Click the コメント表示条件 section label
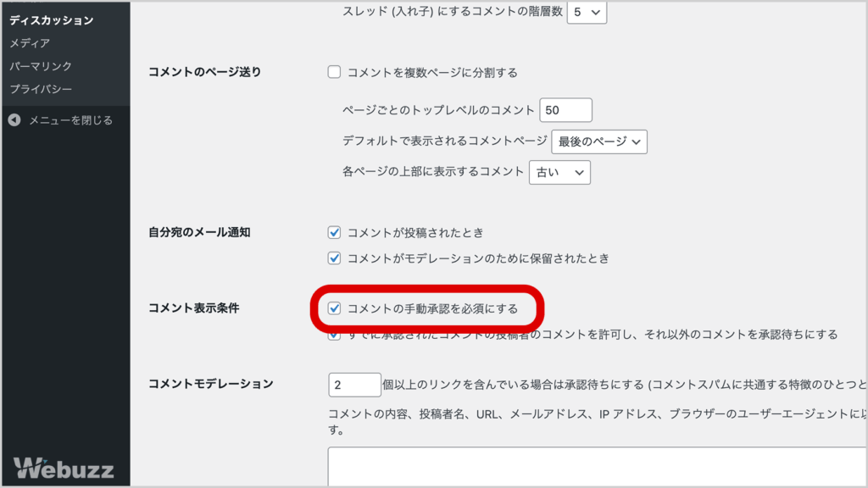This screenshot has height=488, width=868. pos(194,308)
